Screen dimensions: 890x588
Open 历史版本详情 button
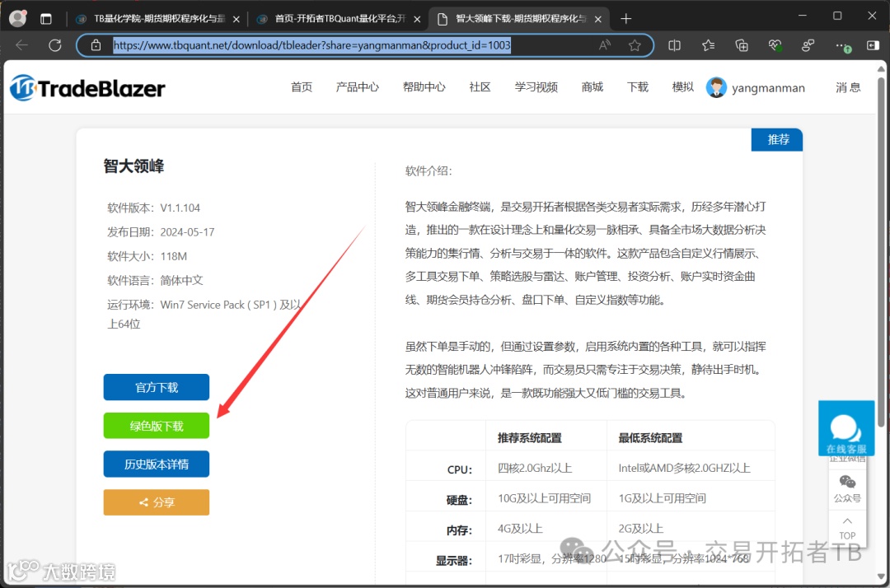[156, 464]
